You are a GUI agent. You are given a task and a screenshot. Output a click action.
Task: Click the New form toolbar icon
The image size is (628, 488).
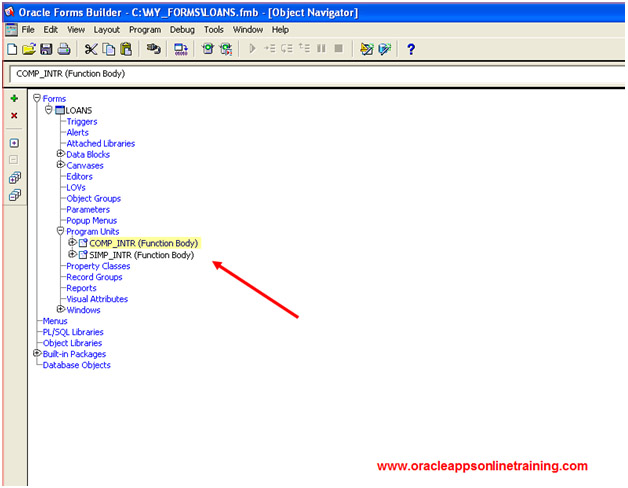point(12,48)
